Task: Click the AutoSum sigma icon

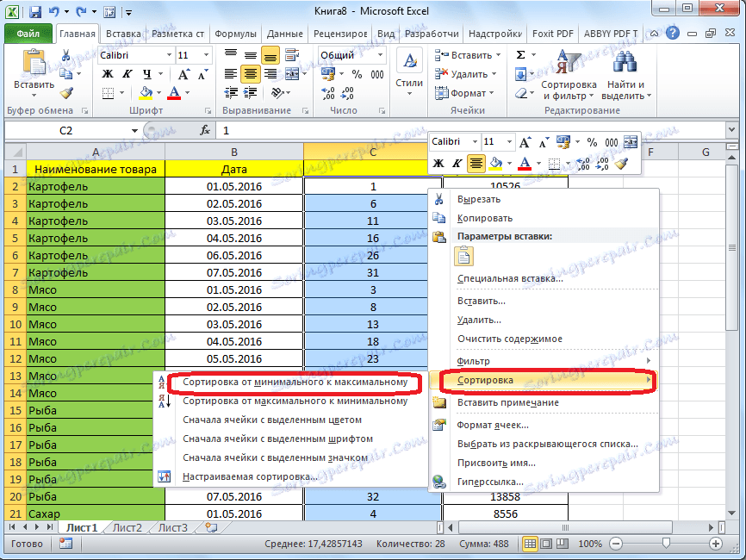Action: point(521,54)
